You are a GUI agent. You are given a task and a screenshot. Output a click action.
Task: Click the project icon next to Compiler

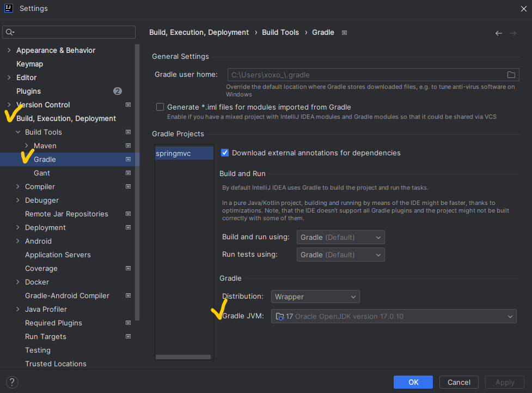pos(129,186)
